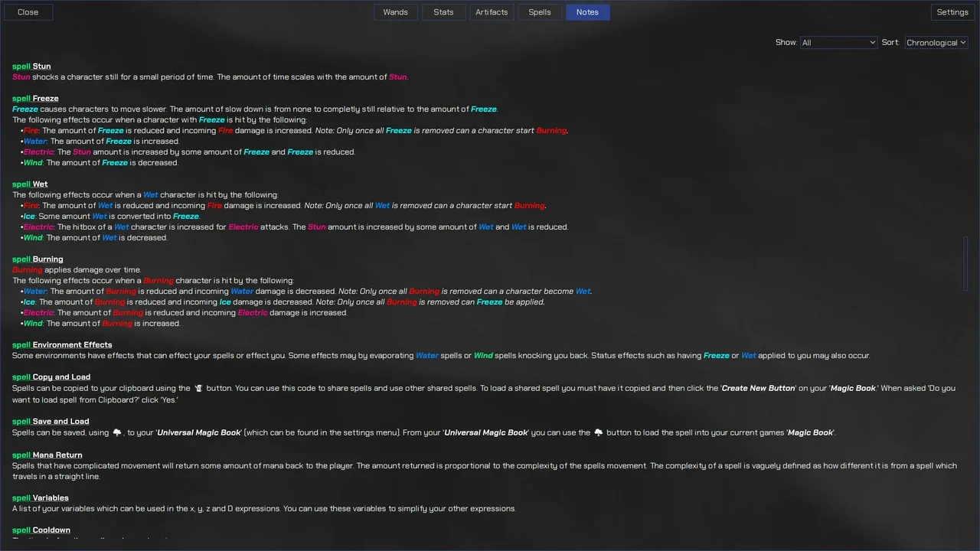980x551 pixels.
Task: Click the vertical scrollbar thumb on right edge
Action: 965,263
